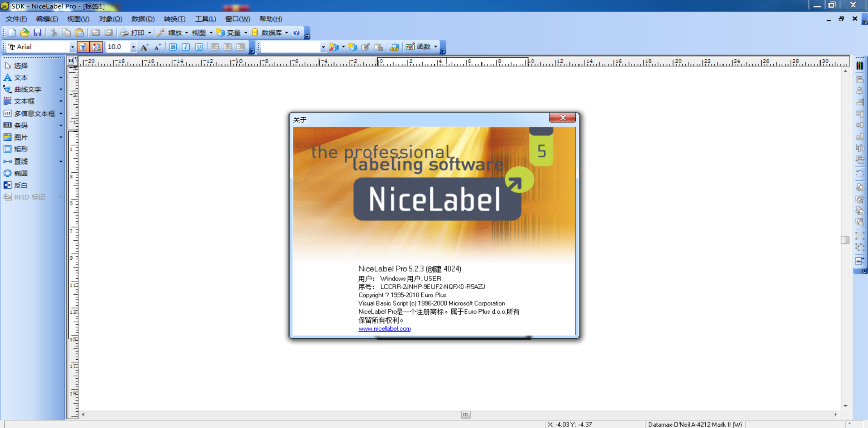868x428 pixels.
Task: Click the variable wizard wand icon
Action: [333, 47]
